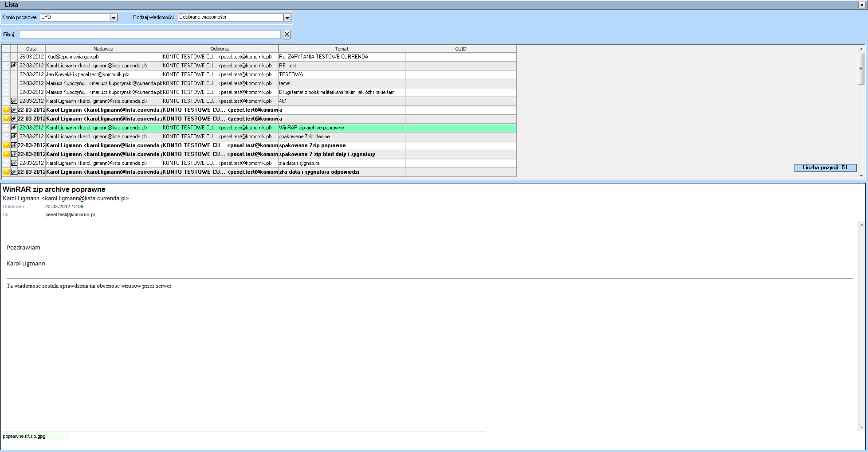Viewport: 868px width, 452px height.
Task: Click the message list scrollbar down arrow
Action: [861, 176]
